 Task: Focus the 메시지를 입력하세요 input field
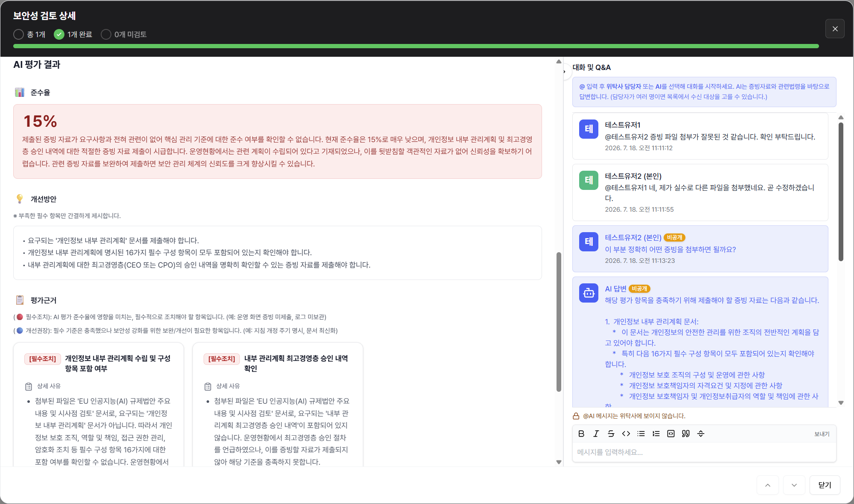(704, 452)
